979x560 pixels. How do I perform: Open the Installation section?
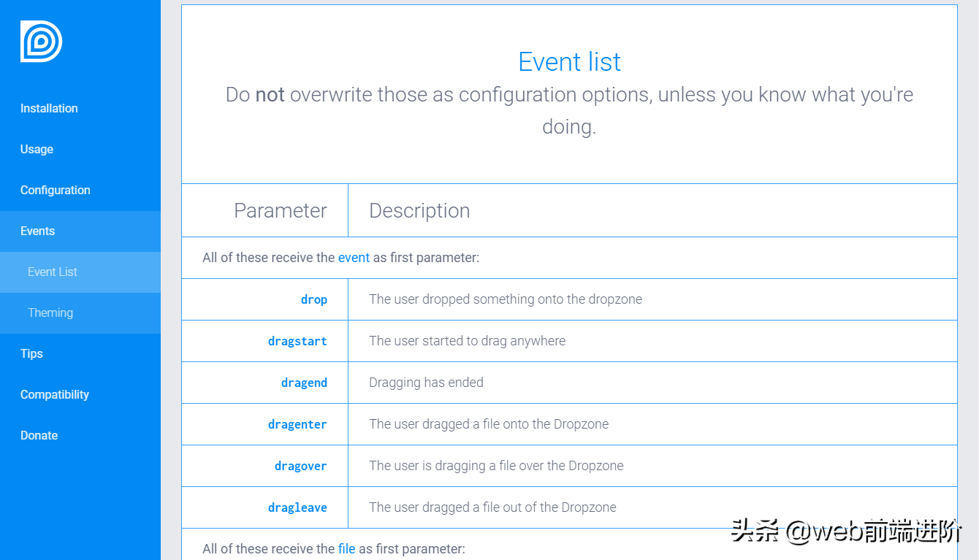pyautogui.click(x=49, y=108)
